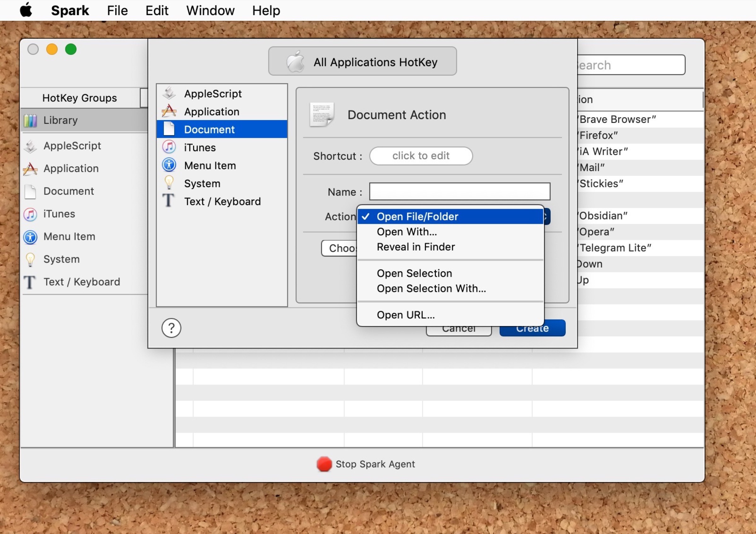Click the Application icon in dialog list
This screenshot has width=756, height=534.
point(169,111)
